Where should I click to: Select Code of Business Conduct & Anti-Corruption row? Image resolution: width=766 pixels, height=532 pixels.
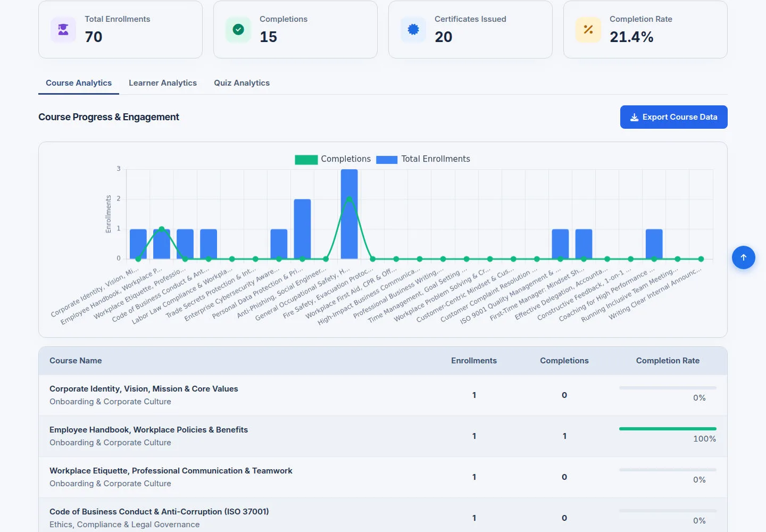click(383, 515)
